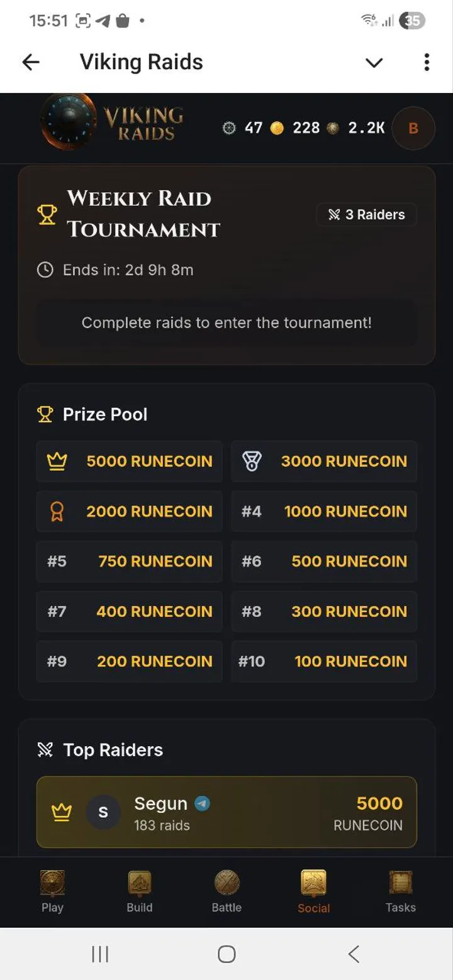Viewport: 453px width, 980px height.
Task: Tap Complete raids to enter banner
Action: pyautogui.click(x=226, y=322)
